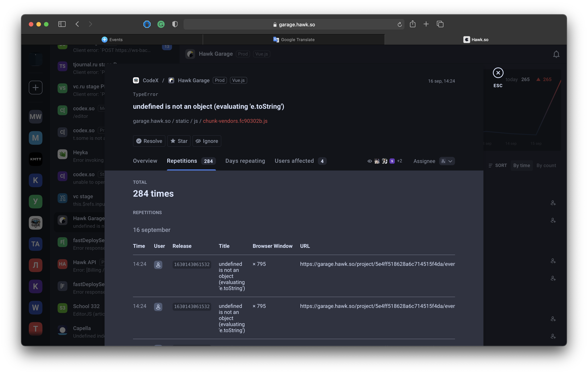Click user avatar in second 14:24 row
The image size is (588, 374).
coord(158,307)
